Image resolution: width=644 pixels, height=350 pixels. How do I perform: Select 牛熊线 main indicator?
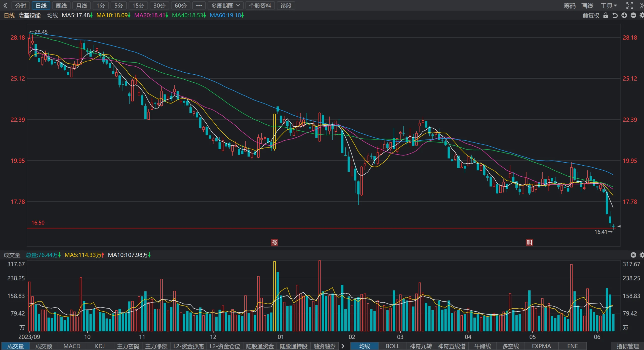482,346
